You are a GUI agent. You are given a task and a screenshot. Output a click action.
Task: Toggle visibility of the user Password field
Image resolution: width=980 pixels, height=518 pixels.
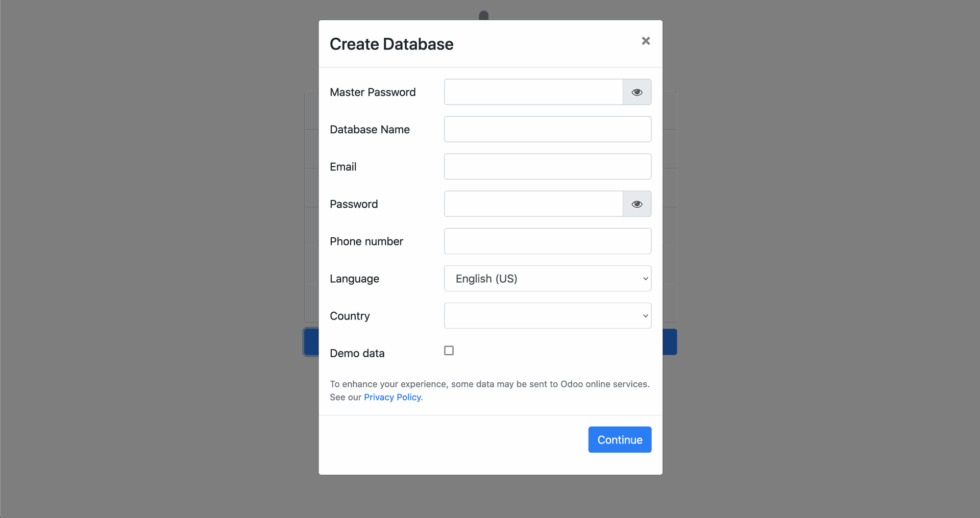[636, 204]
